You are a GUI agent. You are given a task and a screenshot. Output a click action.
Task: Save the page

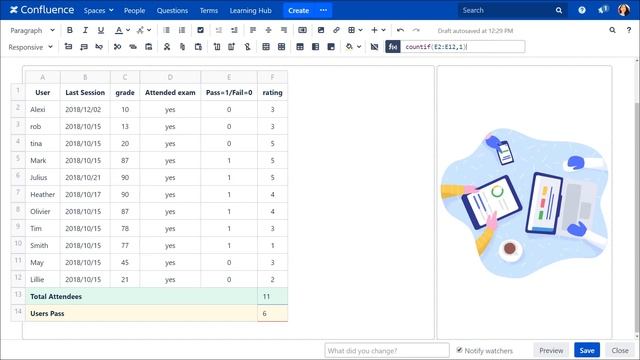pyautogui.click(x=587, y=350)
